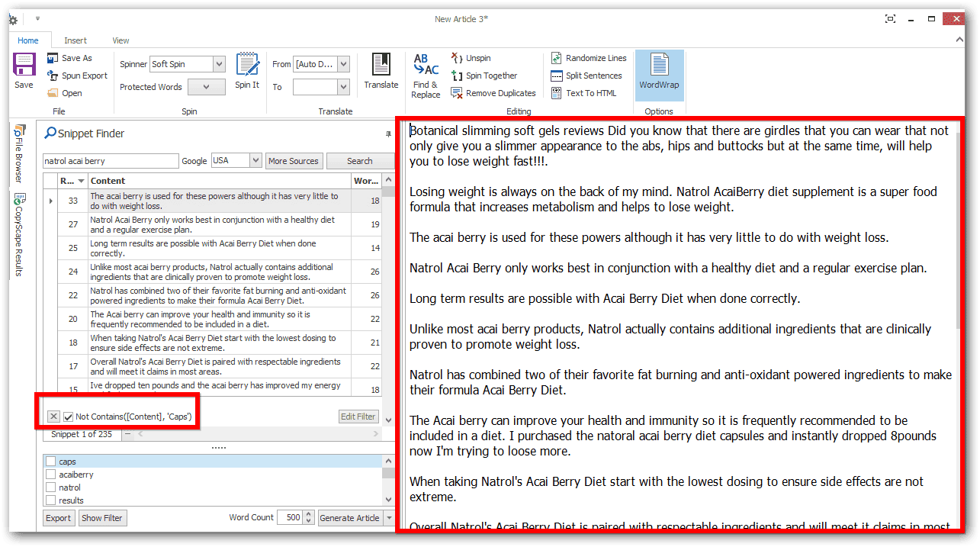
Task: Switch to the Insert ribbon tab
Action: (76, 40)
